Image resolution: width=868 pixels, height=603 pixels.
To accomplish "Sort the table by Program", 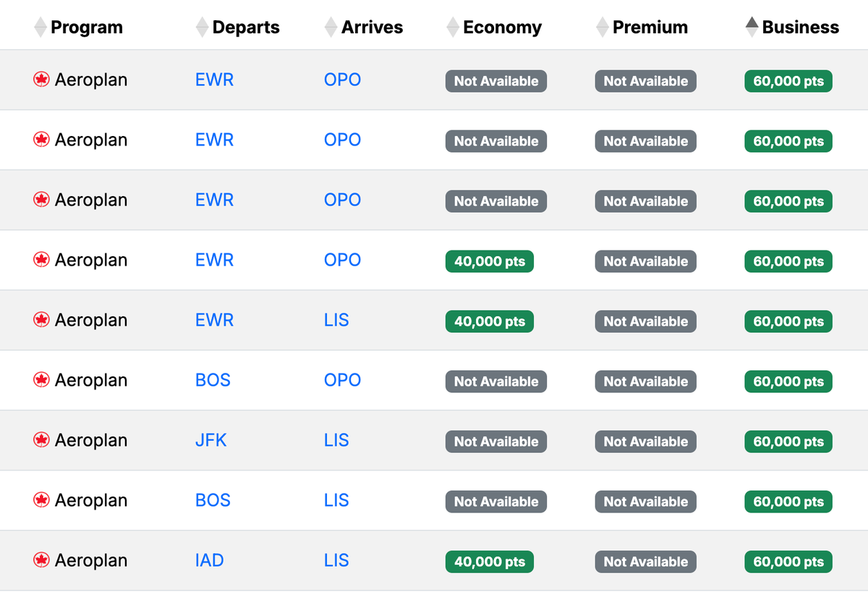I will tap(38, 27).
